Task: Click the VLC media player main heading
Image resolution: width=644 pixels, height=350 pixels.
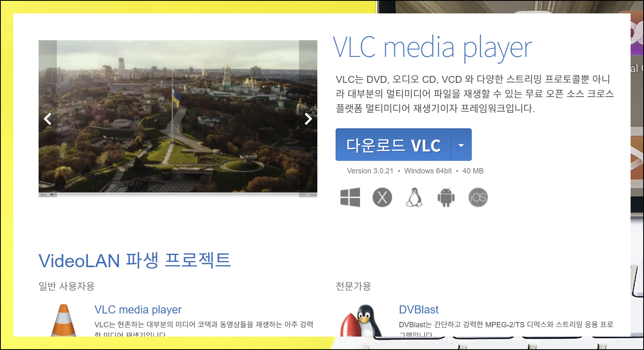Action: 432,48
